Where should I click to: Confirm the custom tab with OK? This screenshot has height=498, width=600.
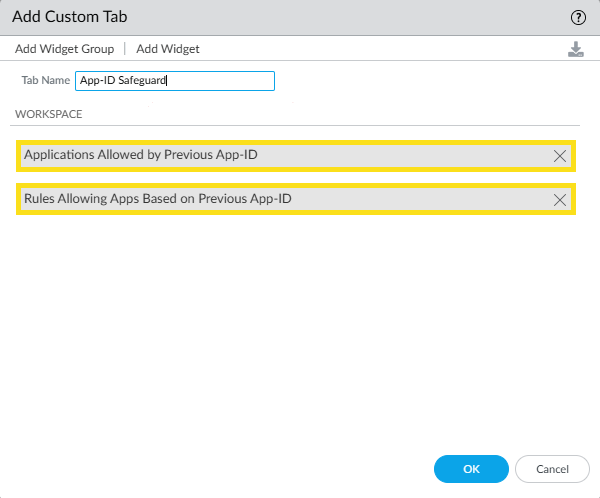(x=471, y=469)
